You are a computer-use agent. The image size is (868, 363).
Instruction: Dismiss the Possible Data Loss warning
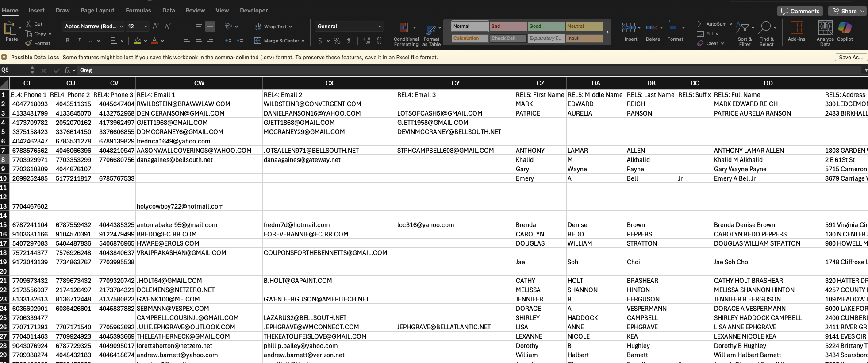pos(4,57)
